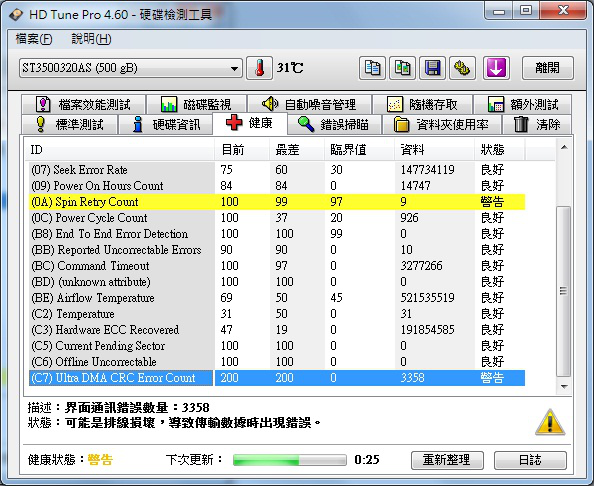Click the copy text to clipboard icon
Viewport: 594px width, 486px height.
[372, 68]
